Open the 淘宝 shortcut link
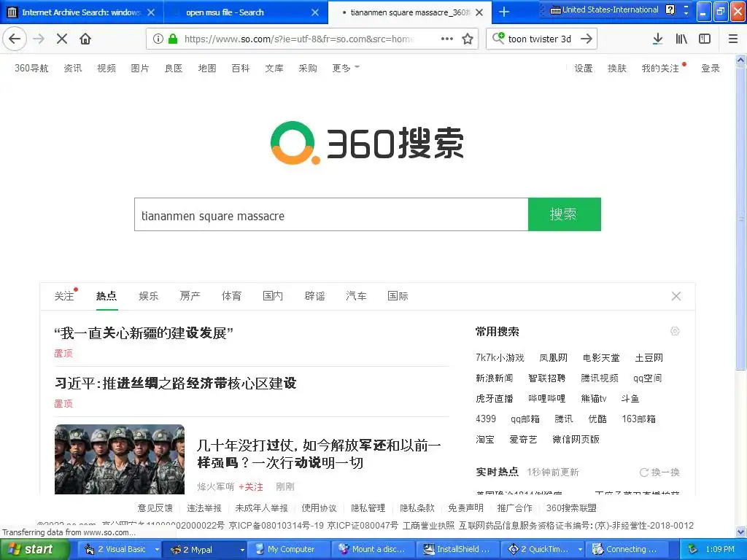 click(485, 440)
